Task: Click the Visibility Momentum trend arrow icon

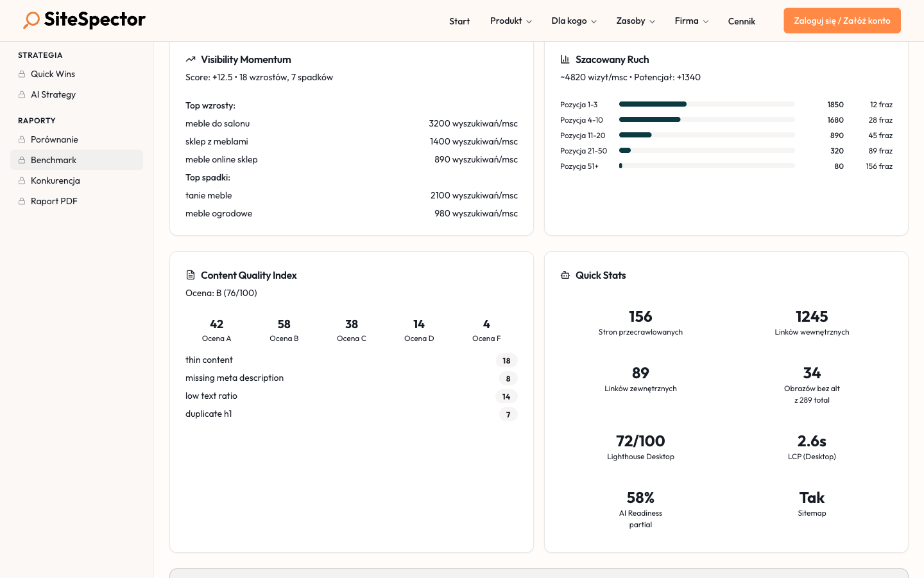Action: (x=191, y=60)
